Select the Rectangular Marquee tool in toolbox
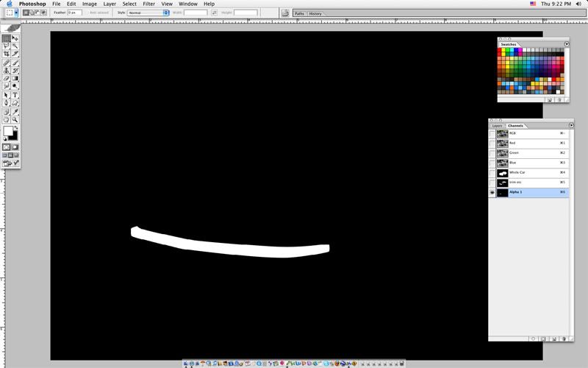 click(x=7, y=38)
